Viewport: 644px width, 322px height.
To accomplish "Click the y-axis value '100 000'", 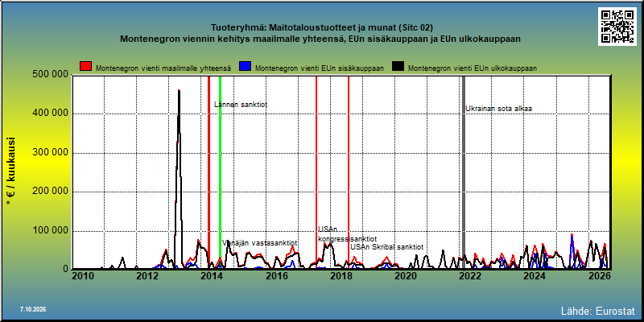I will click(50, 231).
